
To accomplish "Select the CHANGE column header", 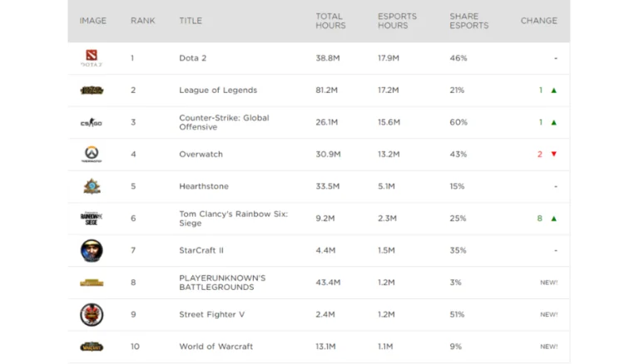I will (x=539, y=21).
